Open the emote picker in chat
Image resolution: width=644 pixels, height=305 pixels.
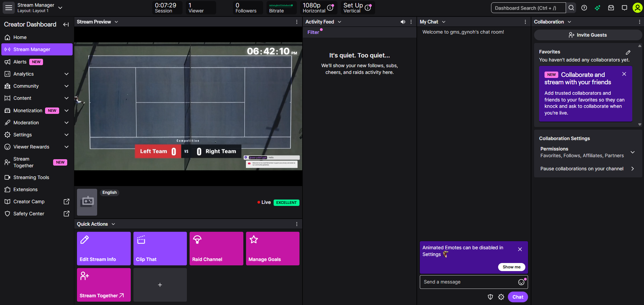point(521,282)
